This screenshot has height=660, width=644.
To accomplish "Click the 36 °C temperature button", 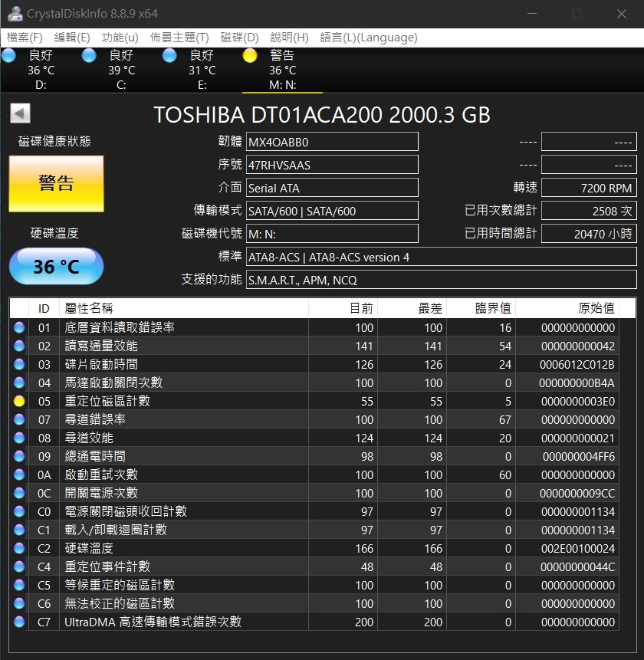I will click(x=56, y=267).
